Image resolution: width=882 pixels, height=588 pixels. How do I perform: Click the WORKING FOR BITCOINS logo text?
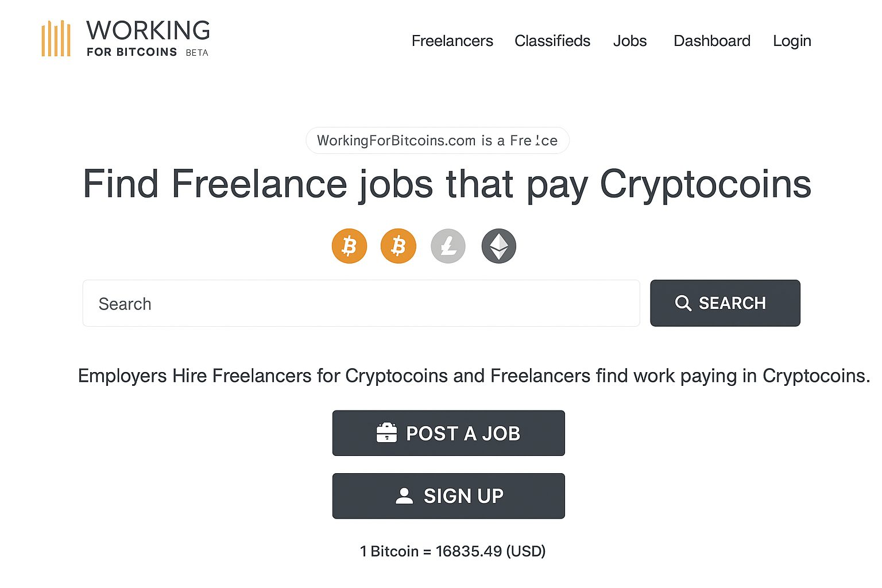point(148,38)
